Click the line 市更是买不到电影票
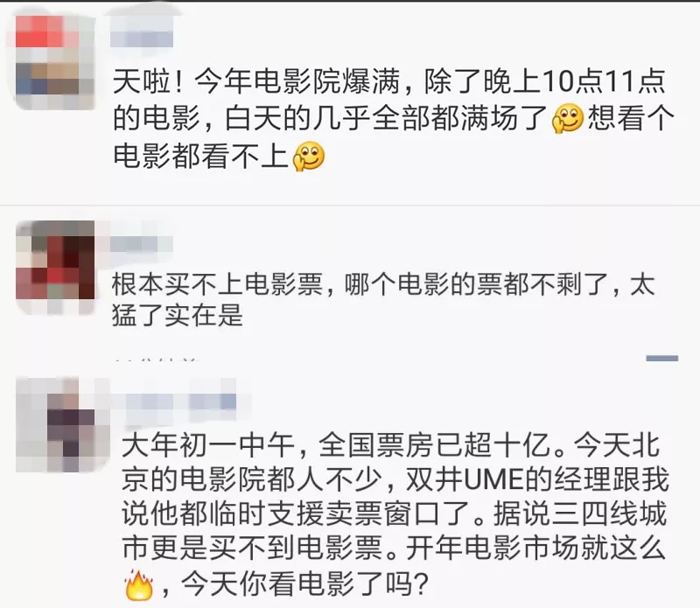 tap(259, 548)
